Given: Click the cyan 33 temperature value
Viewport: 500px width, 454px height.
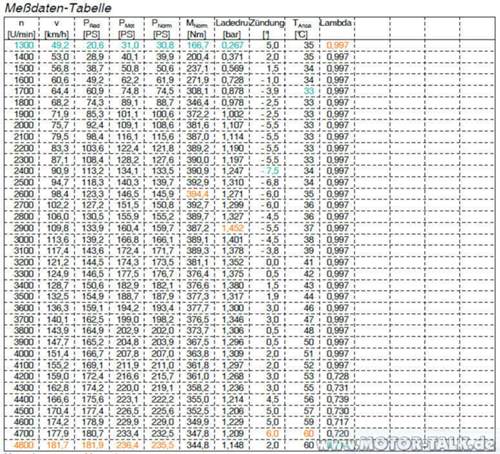Looking at the screenshot, I should click(x=309, y=91).
